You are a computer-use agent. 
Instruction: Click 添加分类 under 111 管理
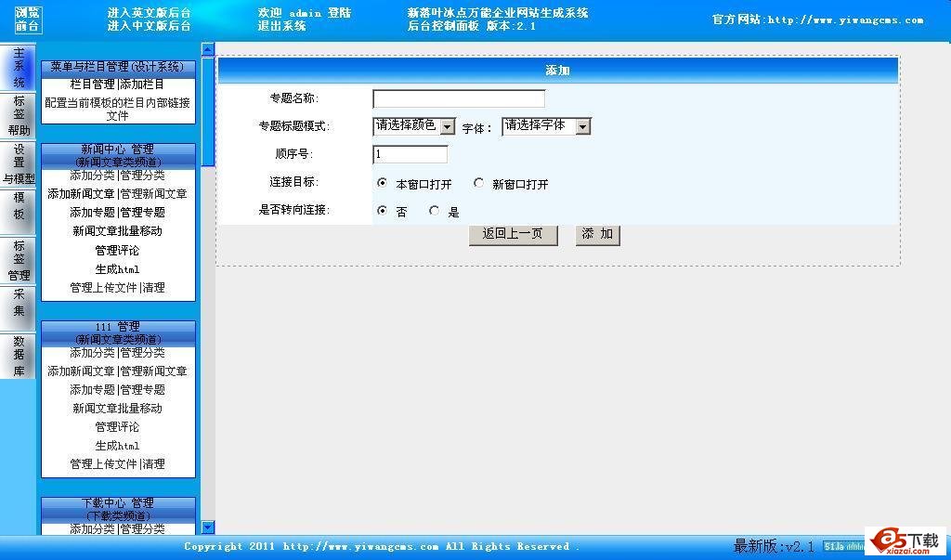(92, 353)
